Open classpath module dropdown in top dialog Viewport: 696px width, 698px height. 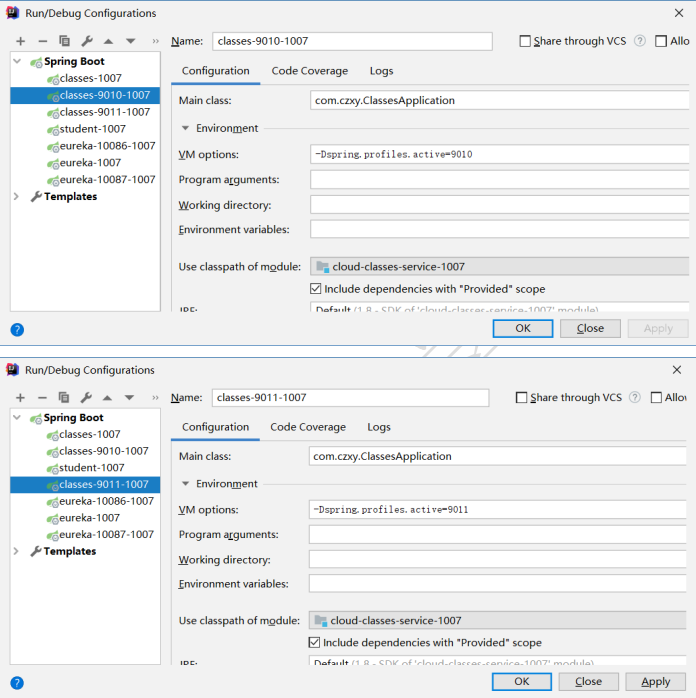coord(499,266)
